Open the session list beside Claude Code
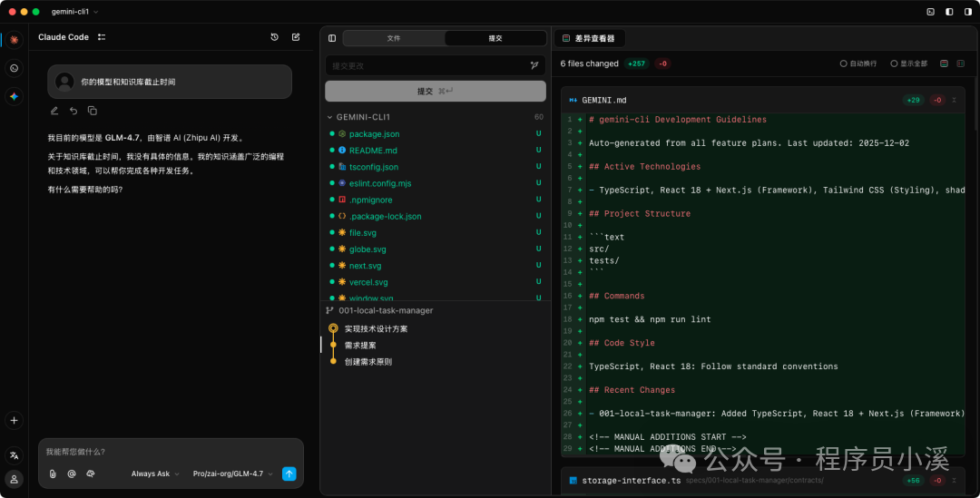The width and height of the screenshot is (980, 498). [102, 37]
